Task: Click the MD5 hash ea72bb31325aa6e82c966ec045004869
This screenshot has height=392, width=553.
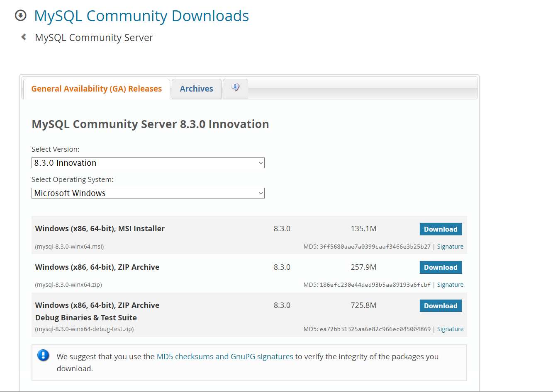Action: click(x=375, y=329)
